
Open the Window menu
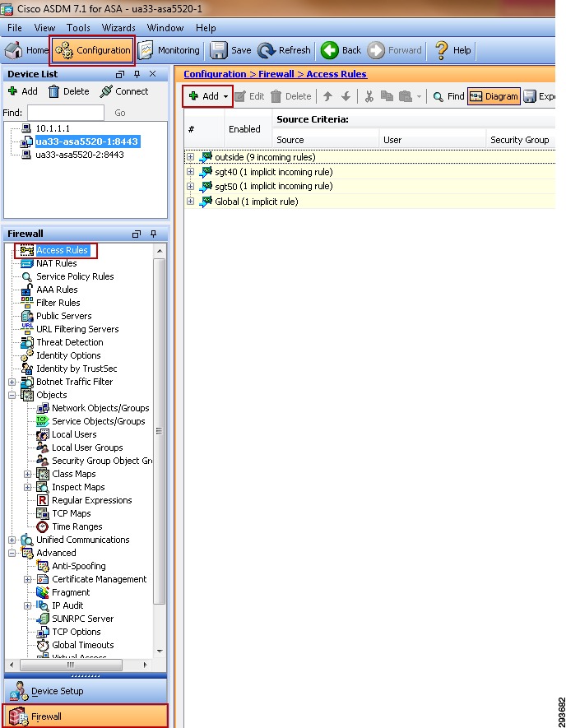[165, 28]
